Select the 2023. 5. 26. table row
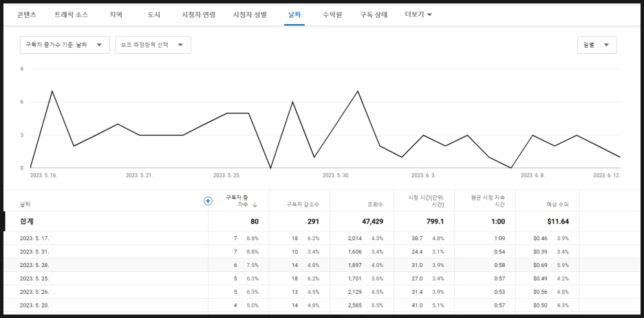 (322, 292)
